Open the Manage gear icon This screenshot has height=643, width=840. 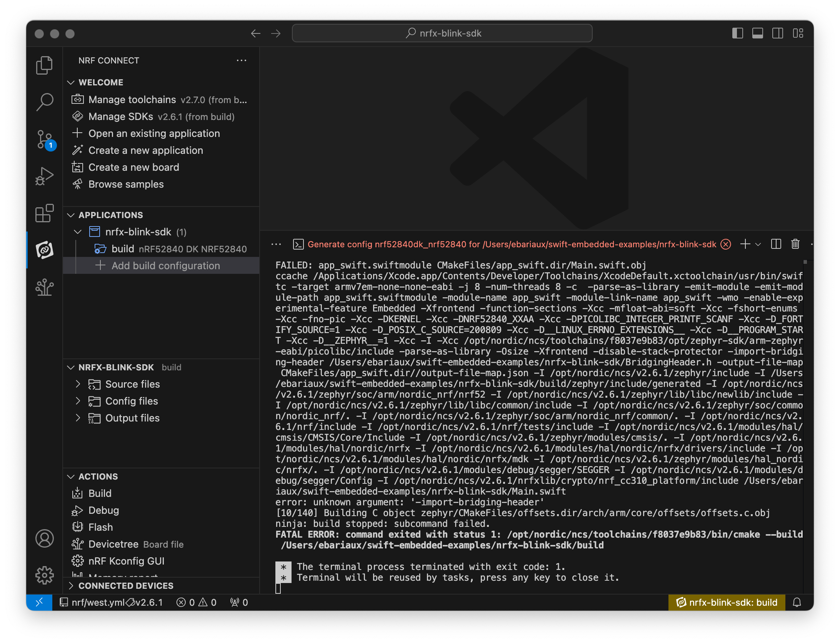[x=45, y=575]
